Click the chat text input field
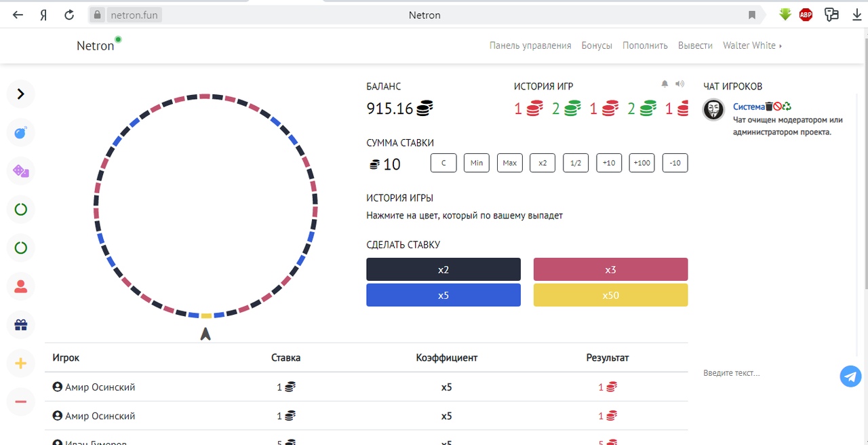868x445 pixels. point(766,373)
